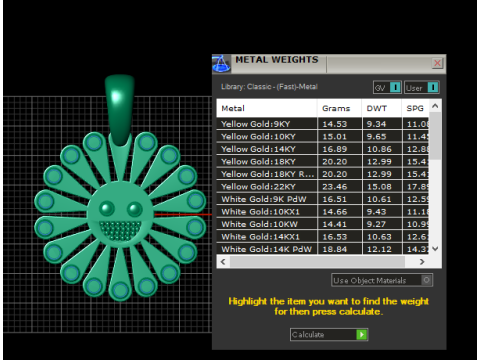Image resolution: width=480 pixels, height=360 pixels.
Task: Click right arrow of horizontal scrollbar
Action: pyautogui.click(x=422, y=262)
